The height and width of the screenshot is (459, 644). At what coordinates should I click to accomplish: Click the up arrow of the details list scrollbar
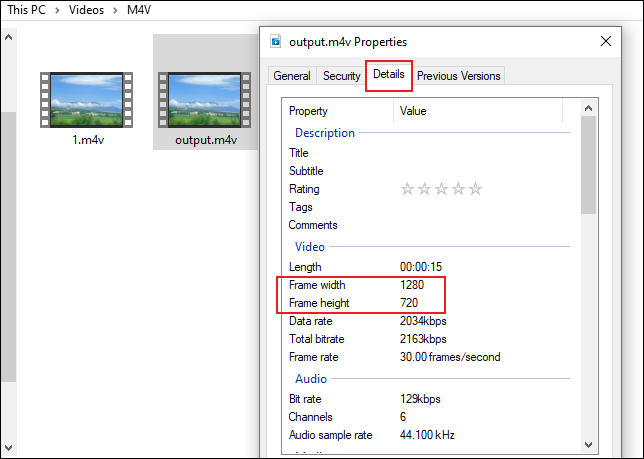[x=588, y=108]
